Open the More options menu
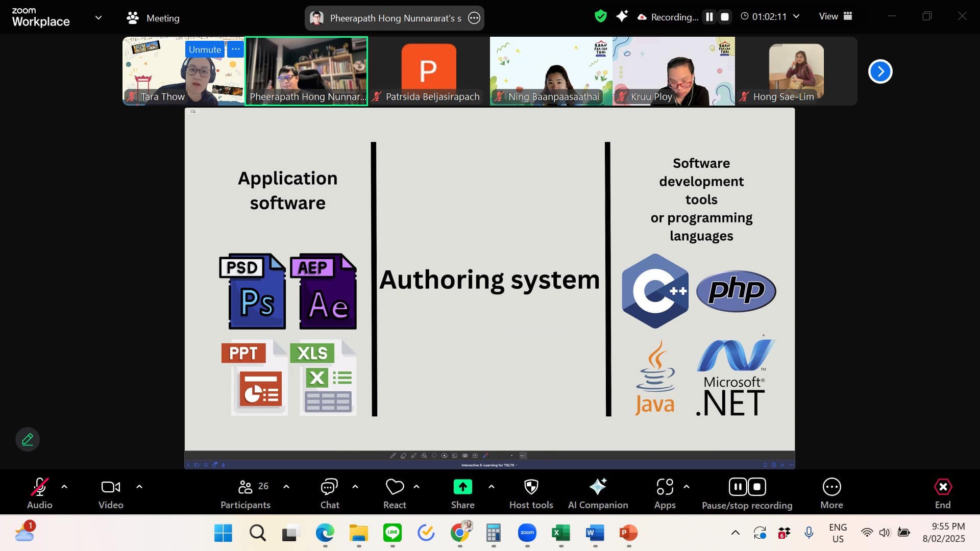This screenshot has width=980, height=551. click(831, 493)
